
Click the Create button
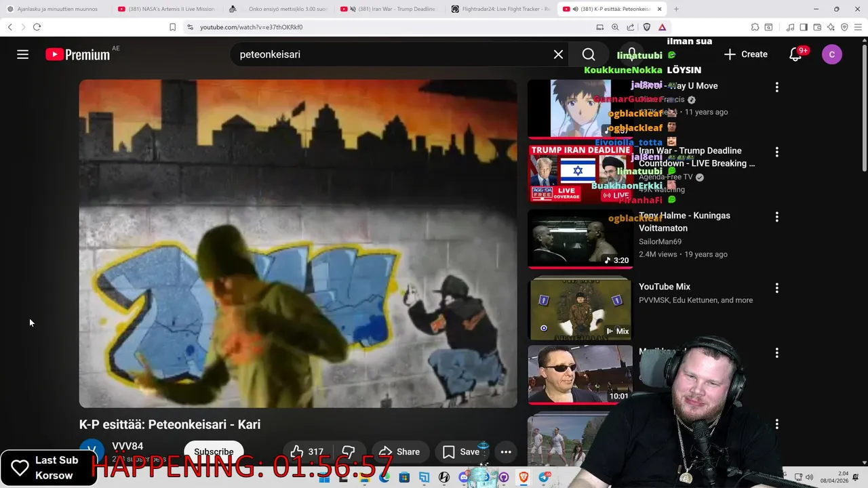(746, 54)
